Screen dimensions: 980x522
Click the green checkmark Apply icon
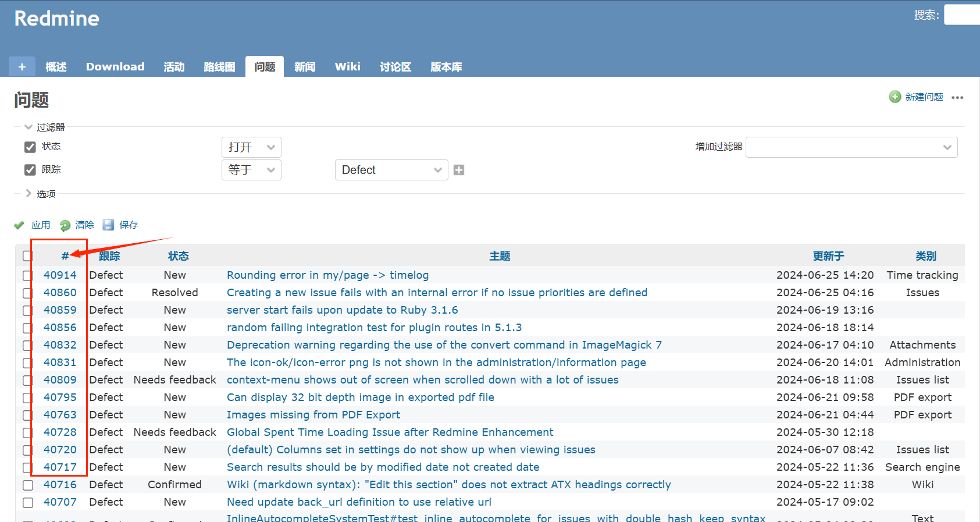[x=19, y=225]
